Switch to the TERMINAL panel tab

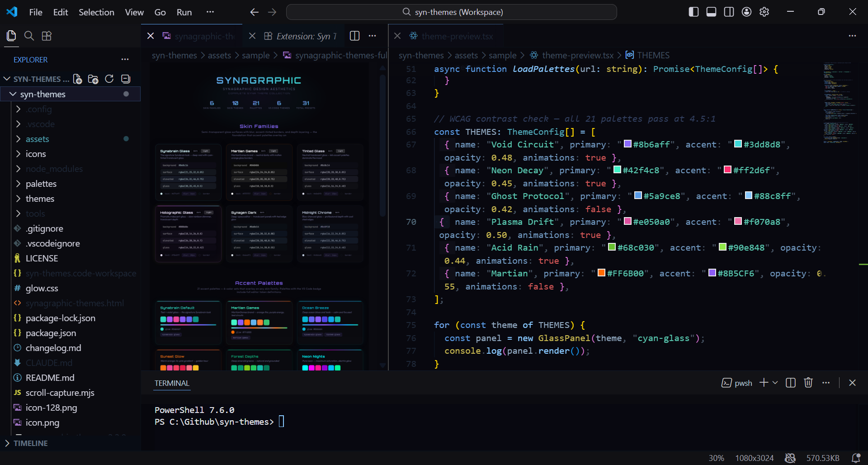172,383
